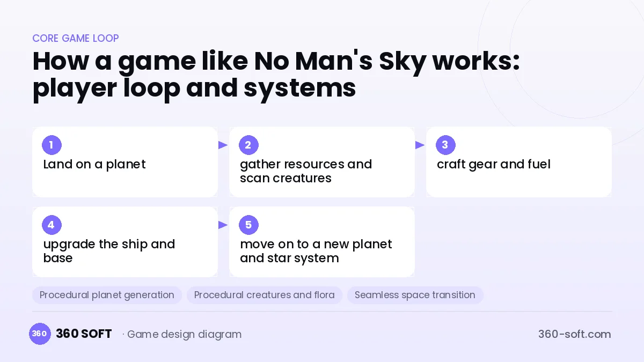Click the 'Game design diagram' caption

coord(184,334)
